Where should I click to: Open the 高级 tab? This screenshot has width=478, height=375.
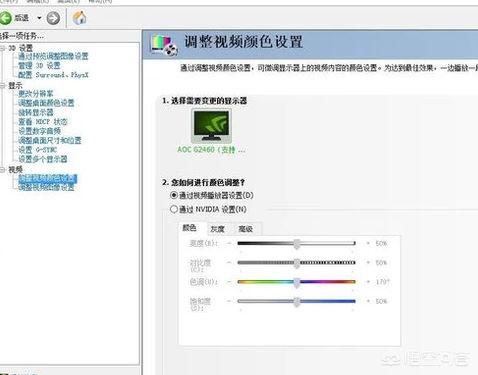pos(246,229)
